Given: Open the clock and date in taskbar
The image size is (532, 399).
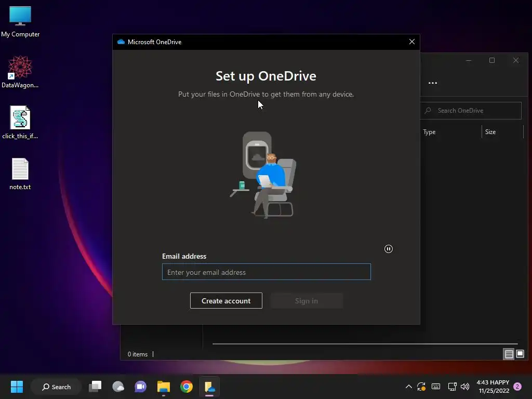Looking at the screenshot, I should (494, 387).
